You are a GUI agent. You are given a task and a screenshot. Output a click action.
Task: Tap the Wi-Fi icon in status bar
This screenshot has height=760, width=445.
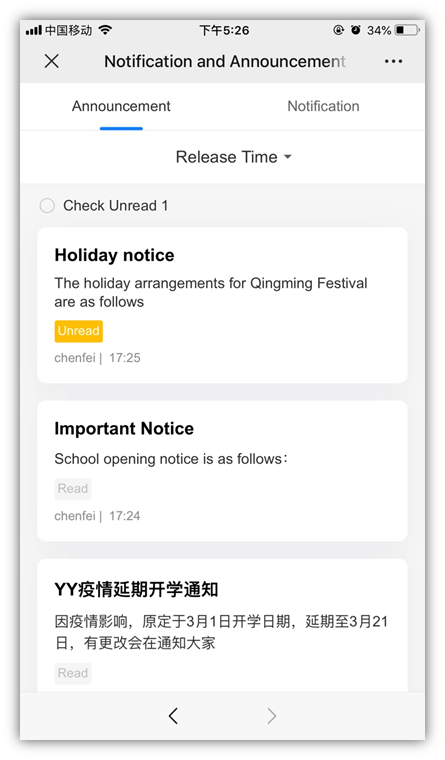click(105, 30)
